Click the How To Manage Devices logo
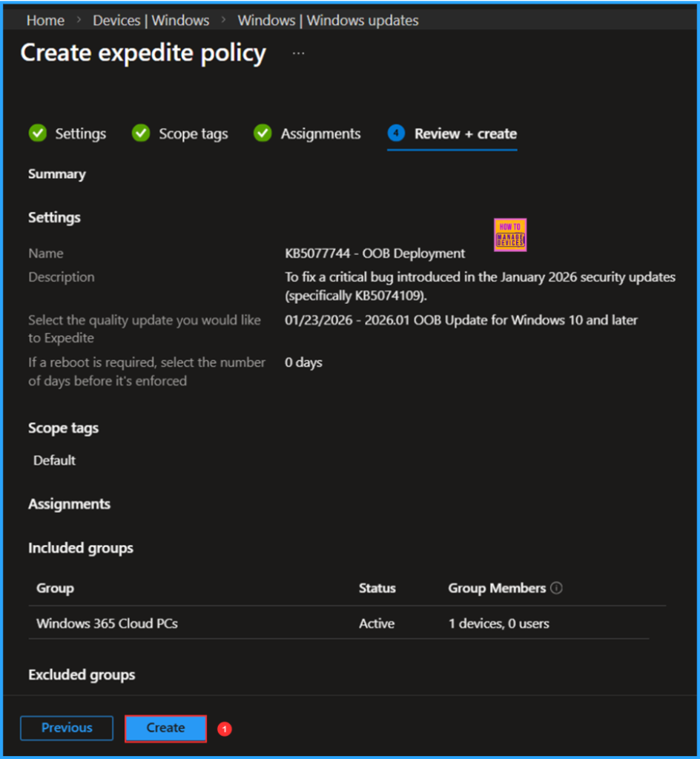700x759 pixels. click(x=509, y=234)
